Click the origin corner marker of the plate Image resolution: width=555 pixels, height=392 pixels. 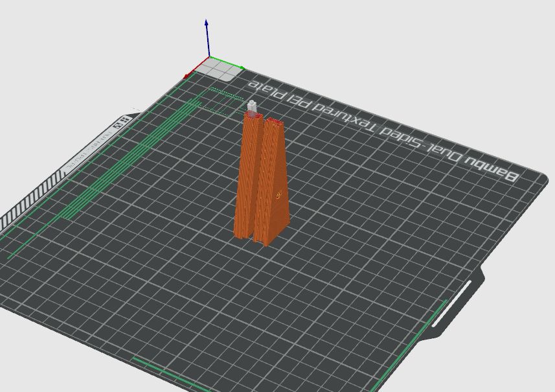point(210,58)
